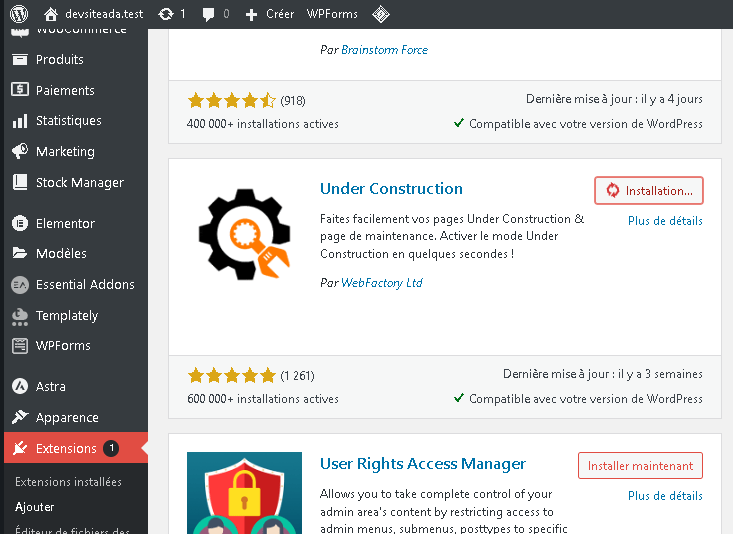The width and height of the screenshot is (733, 534).
Task: Click the Installation... button for Under Construction
Action: coord(648,190)
